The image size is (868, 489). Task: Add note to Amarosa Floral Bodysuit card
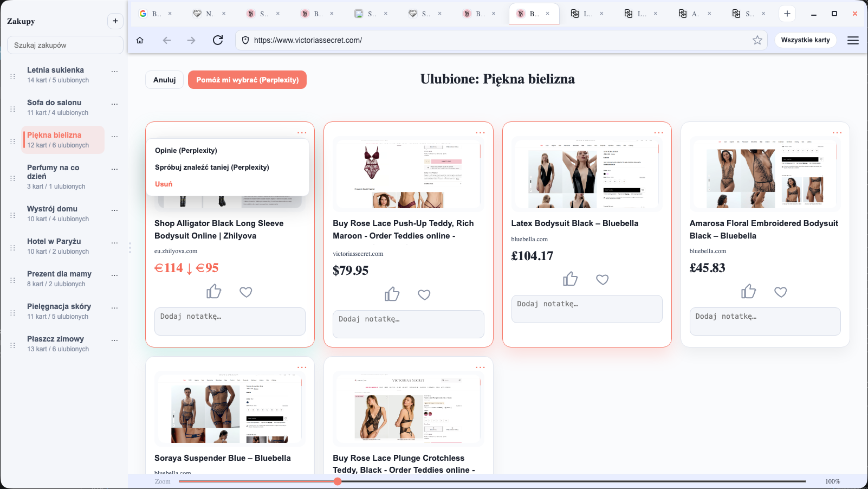coord(765,321)
